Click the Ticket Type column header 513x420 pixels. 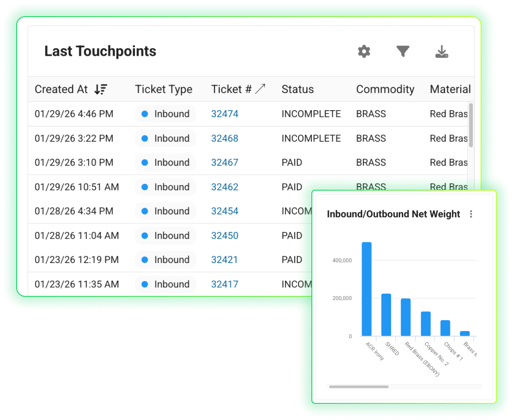tap(163, 89)
